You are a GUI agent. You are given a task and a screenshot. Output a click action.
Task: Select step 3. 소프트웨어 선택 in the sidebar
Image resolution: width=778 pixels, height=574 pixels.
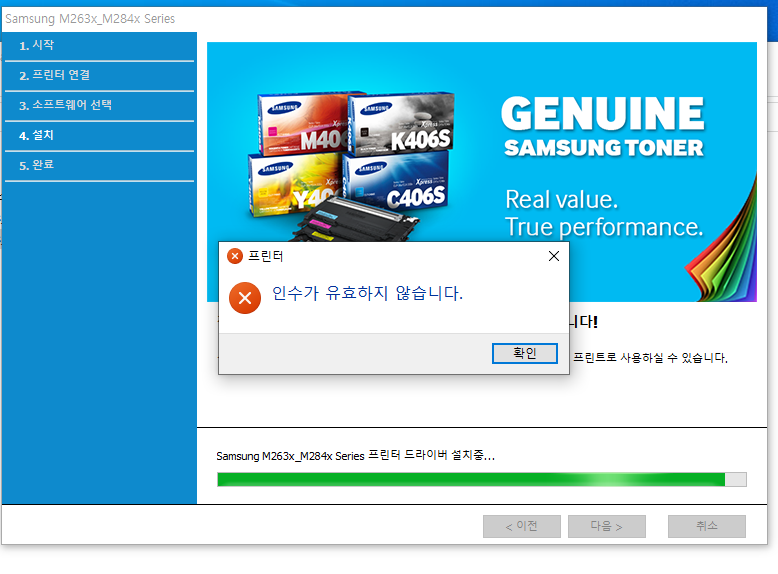[x=99, y=105]
